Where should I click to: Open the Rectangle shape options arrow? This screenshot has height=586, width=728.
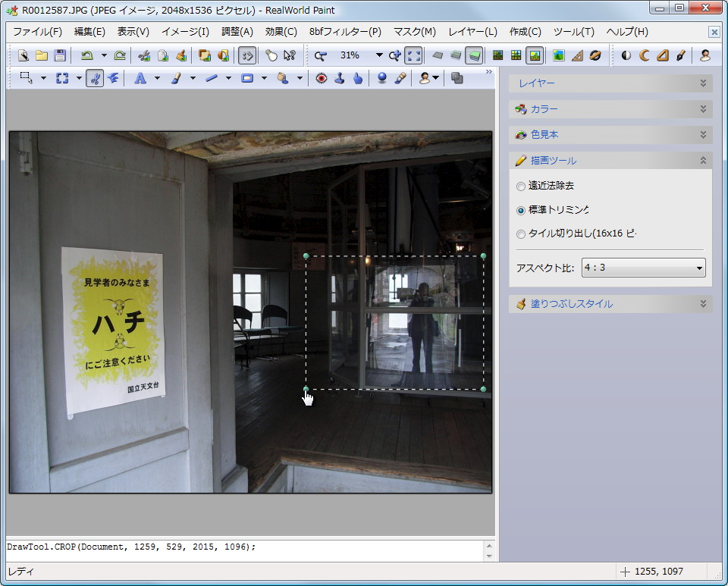click(264, 78)
